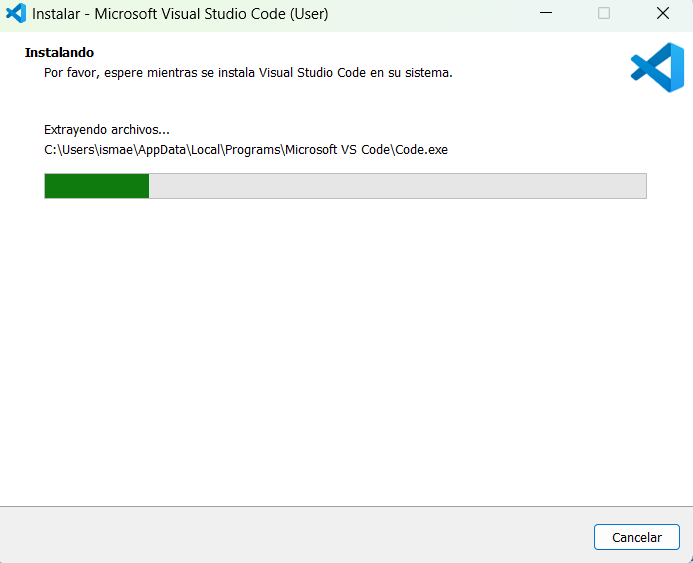Click the window title 'Instalar - Microsoft Visual Studio Code'
This screenshot has width=693, height=563.
click(x=180, y=14)
